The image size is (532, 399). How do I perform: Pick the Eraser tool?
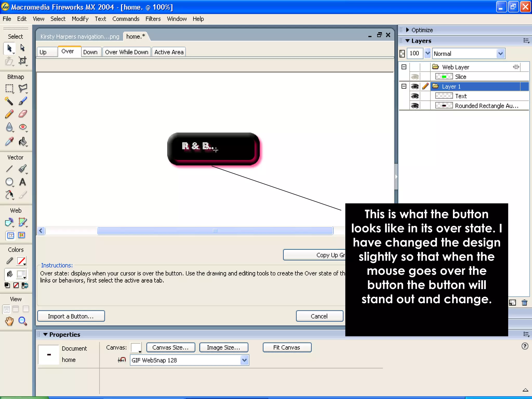(23, 114)
